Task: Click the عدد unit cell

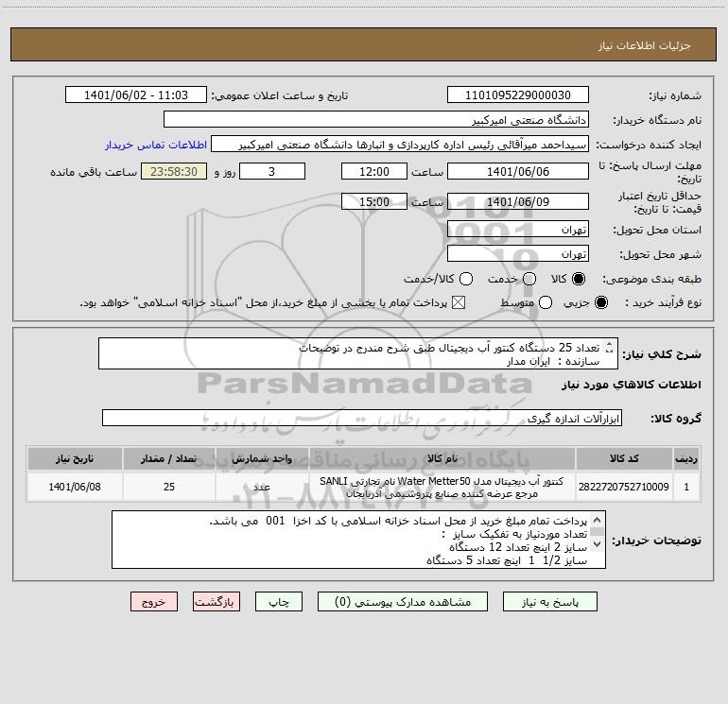Action: (x=262, y=487)
